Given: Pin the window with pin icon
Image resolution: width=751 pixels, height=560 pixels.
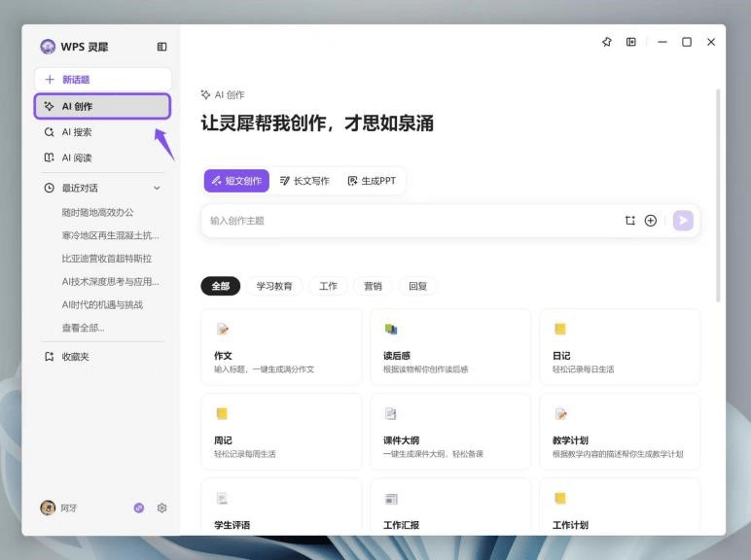Looking at the screenshot, I should (607, 42).
